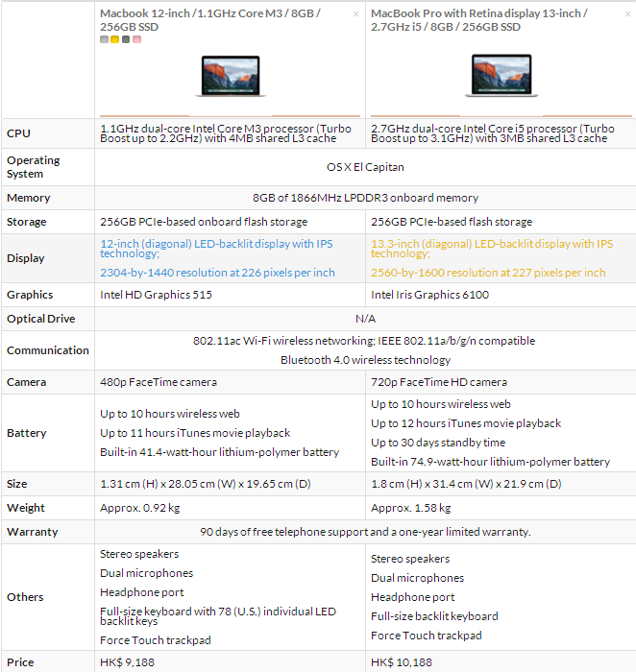Click the HK$ 10,188 price
The height and width of the screenshot is (672, 636).
402,662
